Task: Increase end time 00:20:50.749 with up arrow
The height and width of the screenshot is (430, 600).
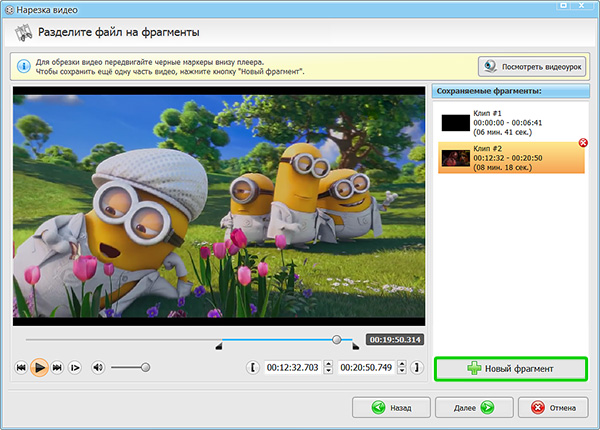Action: coord(402,364)
